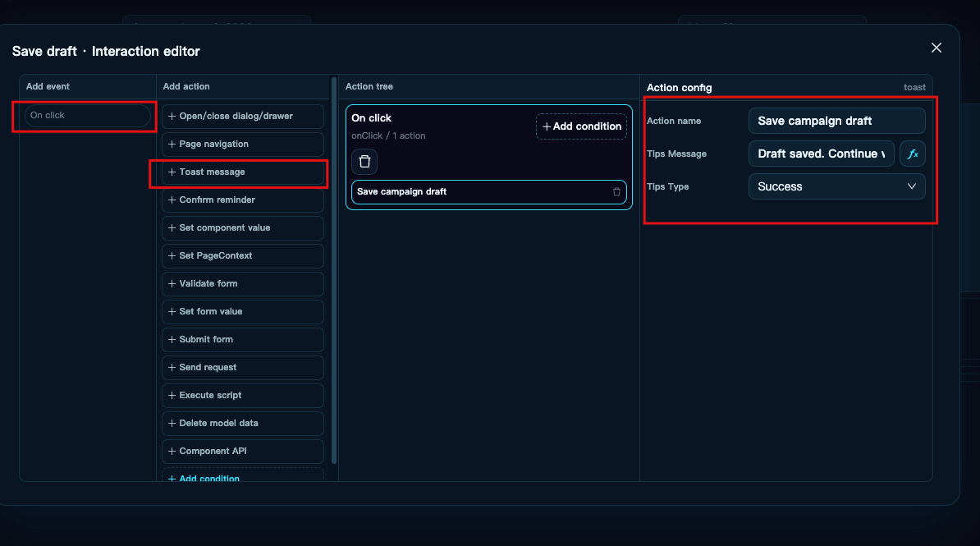Remove the Save campaign draft action via its trash icon
This screenshot has width=980, height=546.
click(x=616, y=192)
